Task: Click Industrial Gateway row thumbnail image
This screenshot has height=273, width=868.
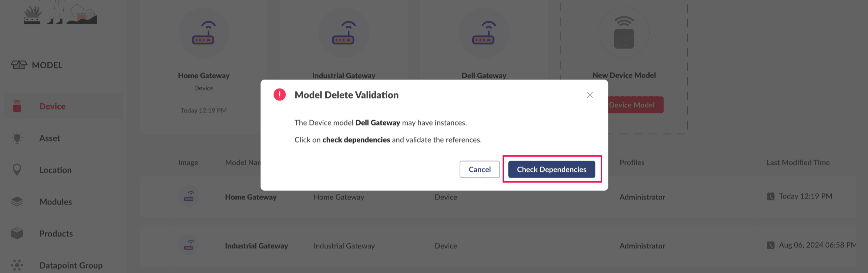Action: [x=189, y=245]
